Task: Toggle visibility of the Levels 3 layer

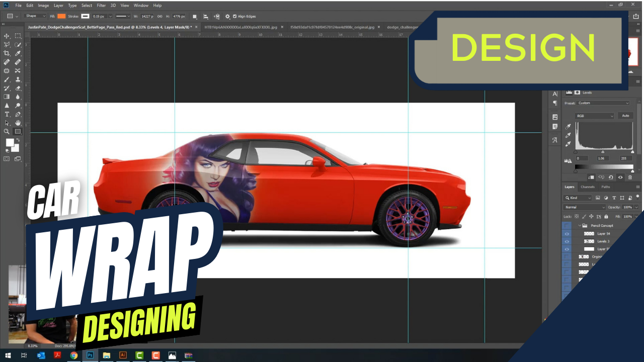Action: pyautogui.click(x=567, y=241)
